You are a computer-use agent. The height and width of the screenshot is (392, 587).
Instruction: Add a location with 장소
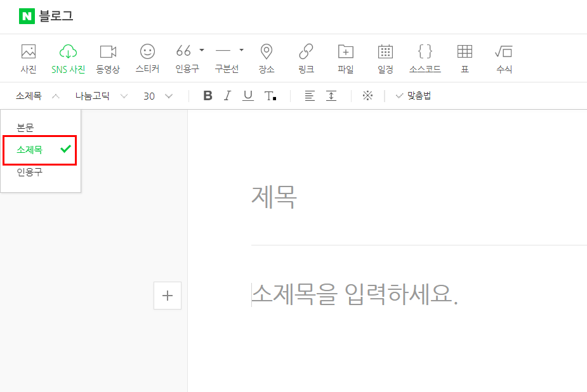pos(267,59)
